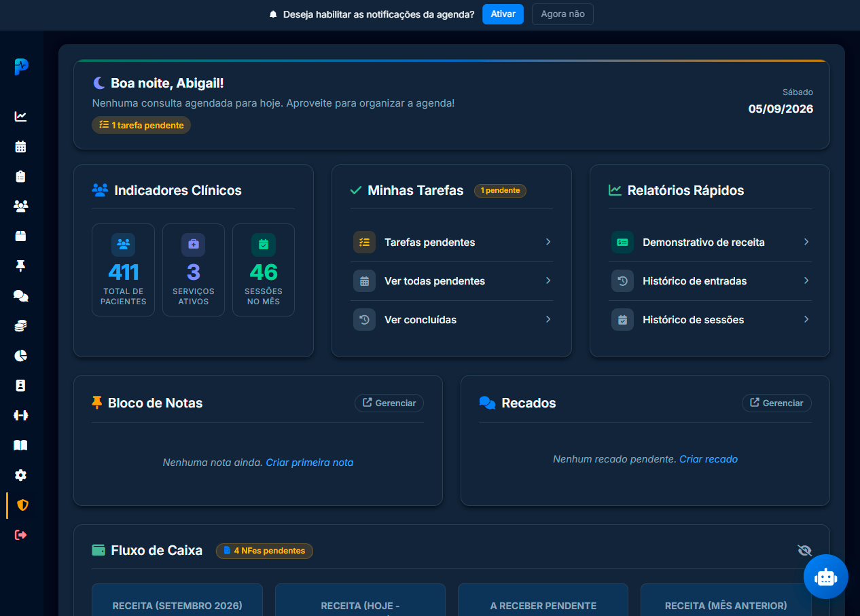860x616 pixels.
Task: Click the blue P logo in the sidebar
Action: pyautogui.click(x=22, y=67)
